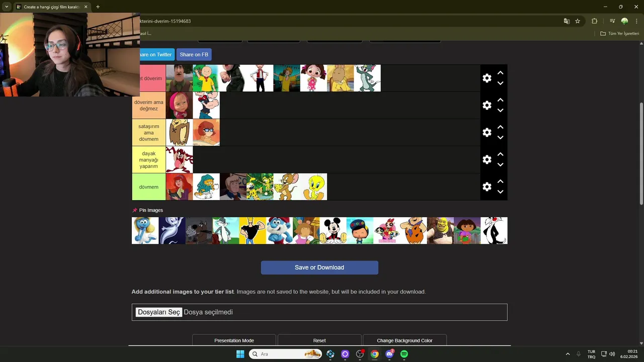This screenshot has width=644, height=362.
Task: Select the Dora image
Action: [467, 231]
